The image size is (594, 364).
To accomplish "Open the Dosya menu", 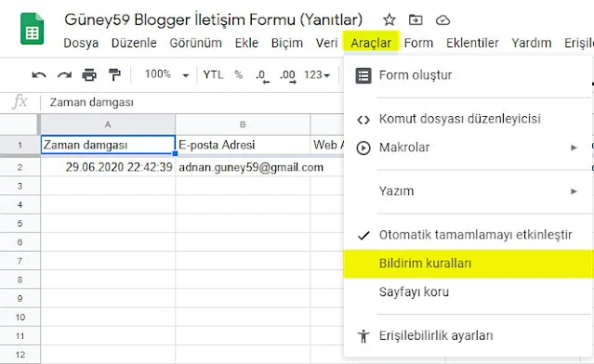I will tap(81, 43).
